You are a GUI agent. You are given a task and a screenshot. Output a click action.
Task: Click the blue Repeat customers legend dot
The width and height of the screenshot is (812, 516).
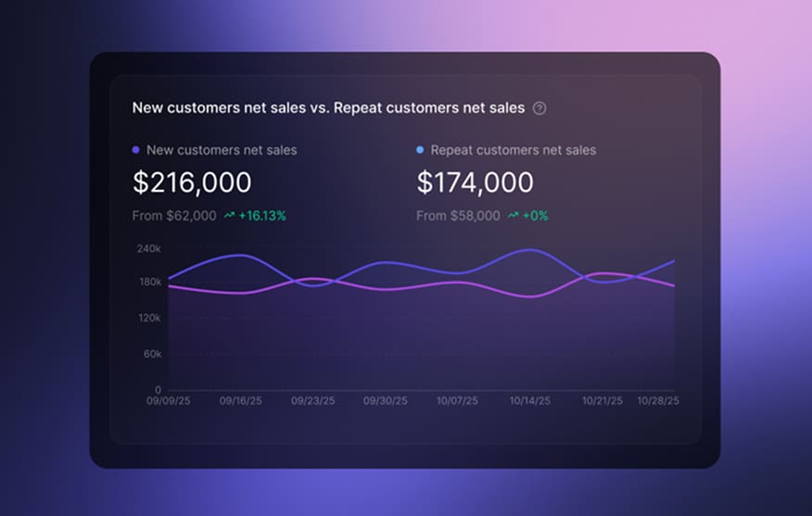[420, 150]
